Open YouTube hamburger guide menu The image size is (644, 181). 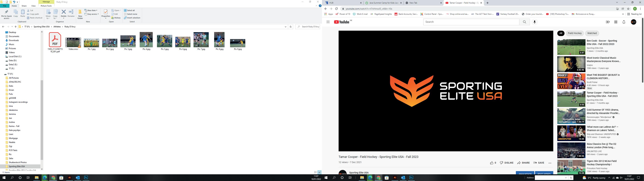[328, 22]
